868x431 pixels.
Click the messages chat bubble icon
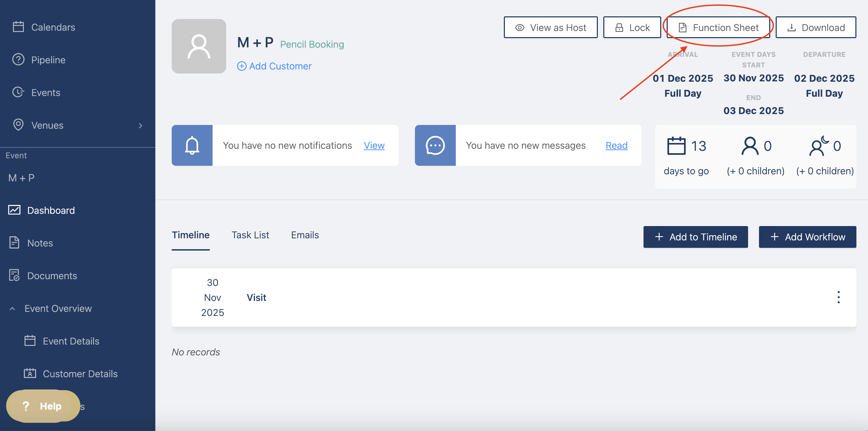coord(435,145)
